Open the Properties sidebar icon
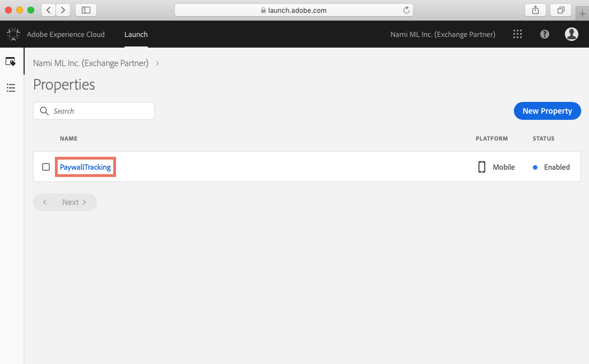This screenshot has width=589, height=364. (x=11, y=62)
